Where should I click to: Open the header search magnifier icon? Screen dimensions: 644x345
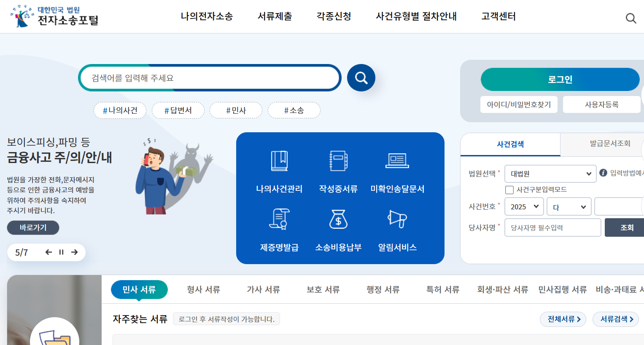pyautogui.click(x=631, y=18)
